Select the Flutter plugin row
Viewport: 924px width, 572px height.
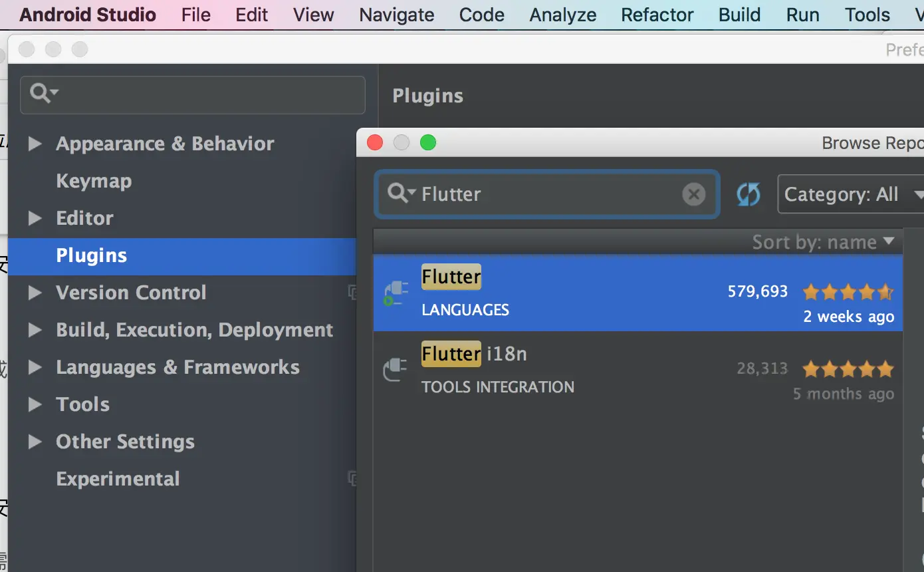(x=638, y=293)
